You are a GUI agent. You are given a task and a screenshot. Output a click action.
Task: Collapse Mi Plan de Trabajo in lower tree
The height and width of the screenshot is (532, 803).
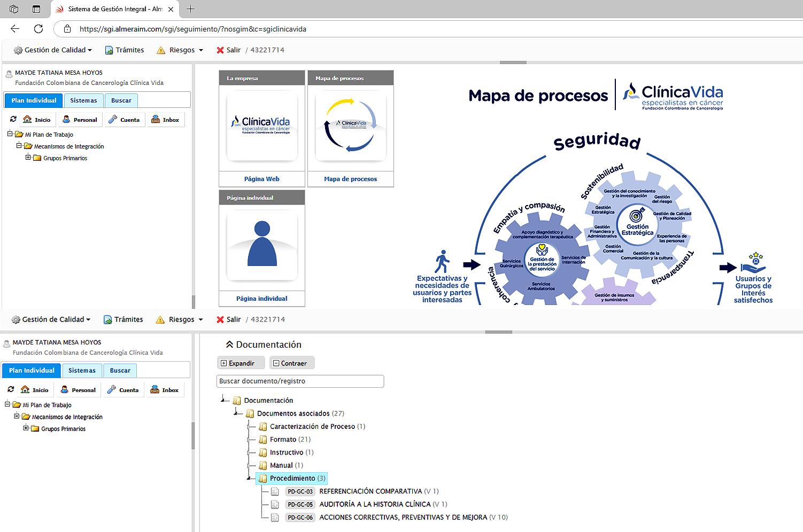tap(7, 404)
